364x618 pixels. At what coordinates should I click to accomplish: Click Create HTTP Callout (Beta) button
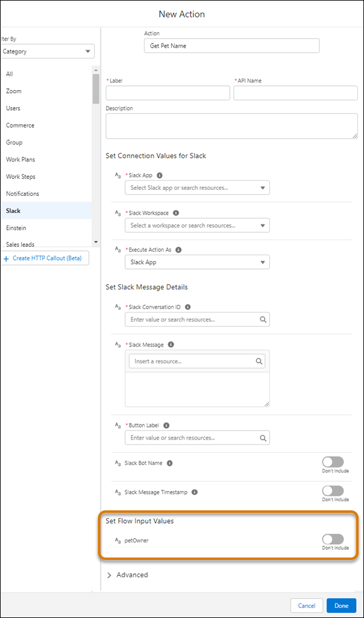[x=45, y=259]
